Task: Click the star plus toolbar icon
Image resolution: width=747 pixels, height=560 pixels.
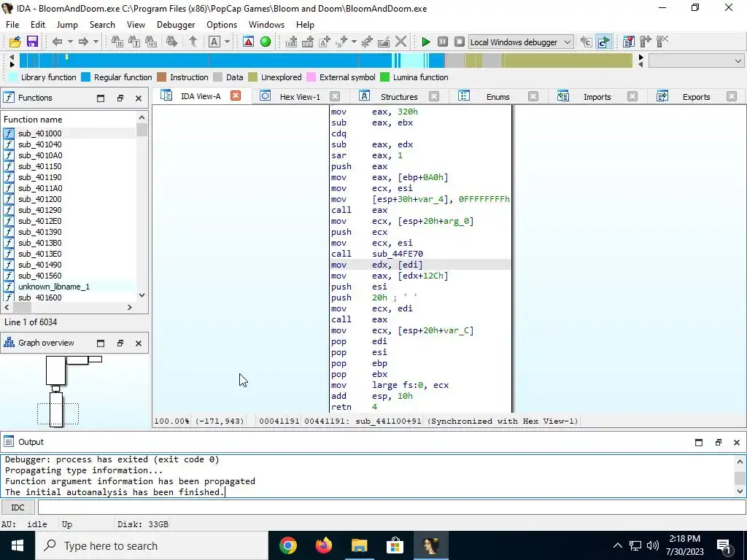Action: tap(367, 42)
